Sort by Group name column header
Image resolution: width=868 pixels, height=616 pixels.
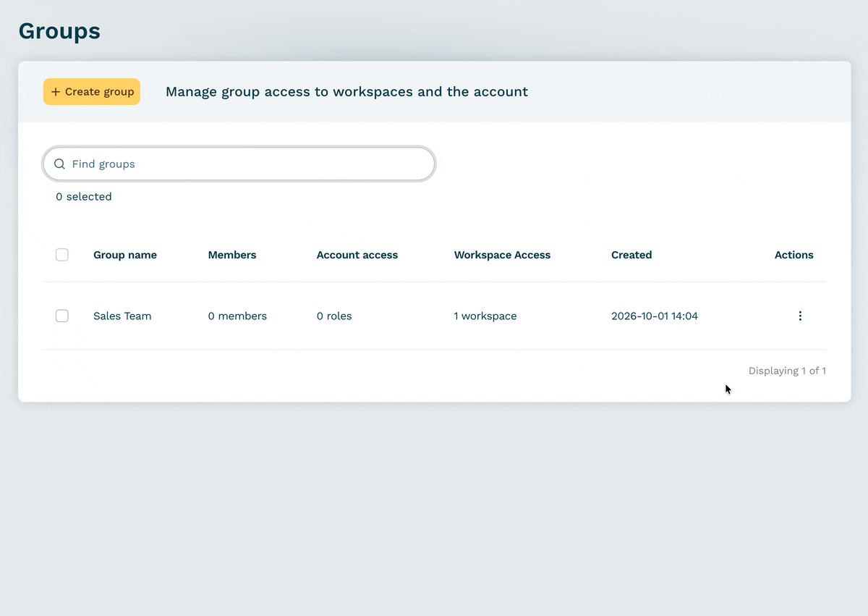(125, 255)
